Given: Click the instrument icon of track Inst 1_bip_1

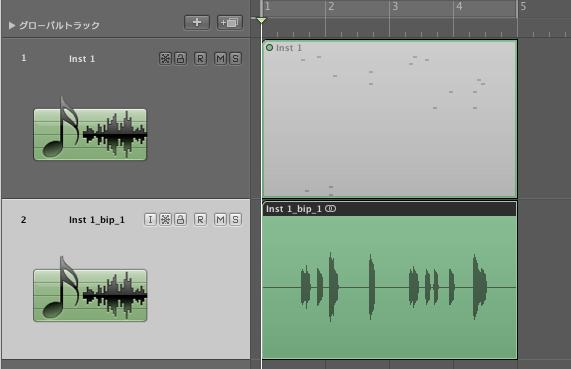Looking at the screenshot, I should coord(90,289).
